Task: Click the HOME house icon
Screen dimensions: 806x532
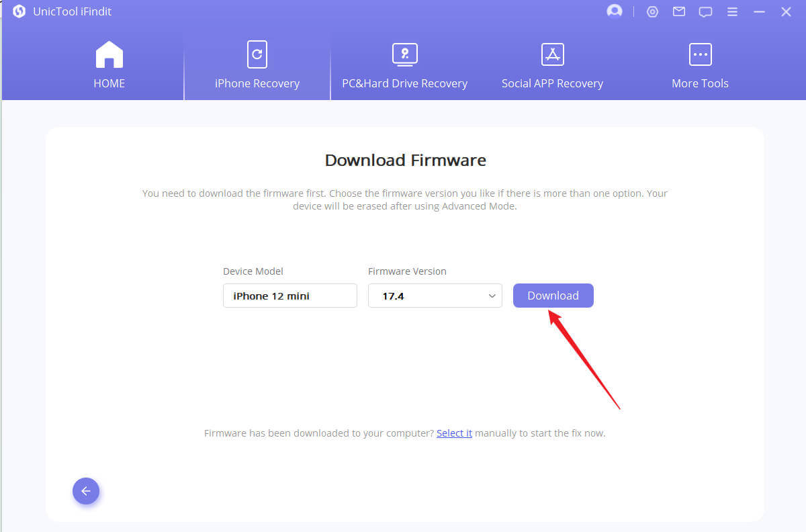Action: click(109, 55)
